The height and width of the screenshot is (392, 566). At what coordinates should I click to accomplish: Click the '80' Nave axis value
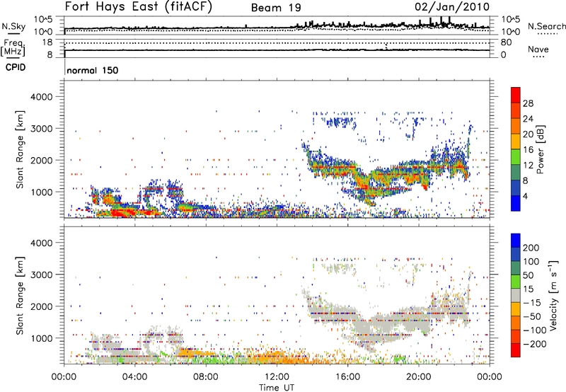506,42
